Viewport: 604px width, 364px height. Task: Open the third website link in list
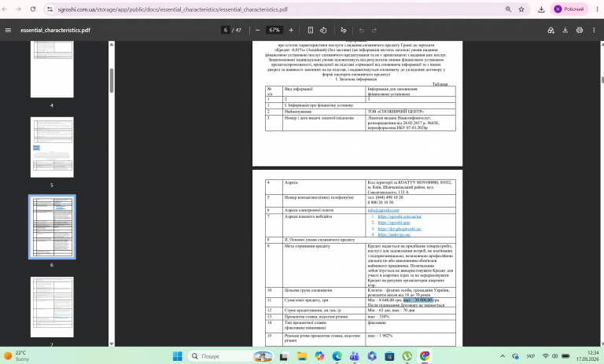400,229
